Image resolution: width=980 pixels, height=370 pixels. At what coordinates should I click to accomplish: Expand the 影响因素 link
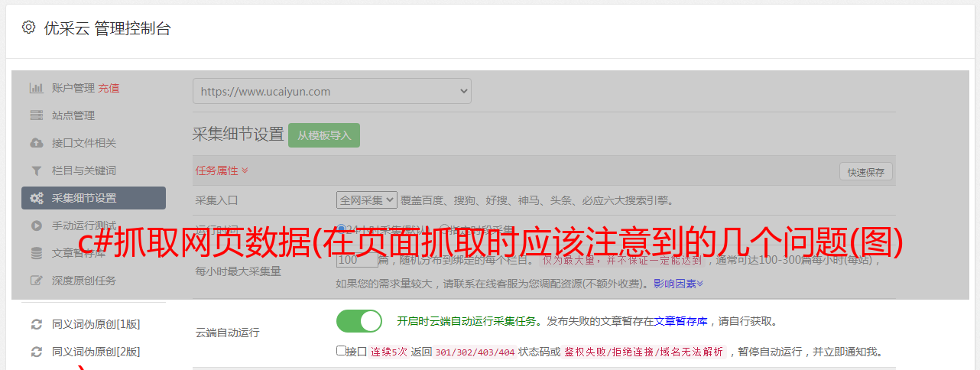[x=678, y=284]
